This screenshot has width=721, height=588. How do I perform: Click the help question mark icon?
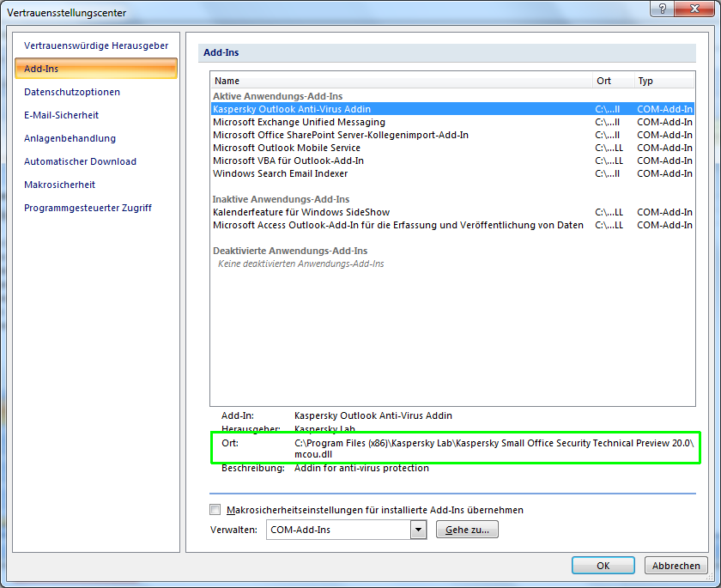[662, 9]
